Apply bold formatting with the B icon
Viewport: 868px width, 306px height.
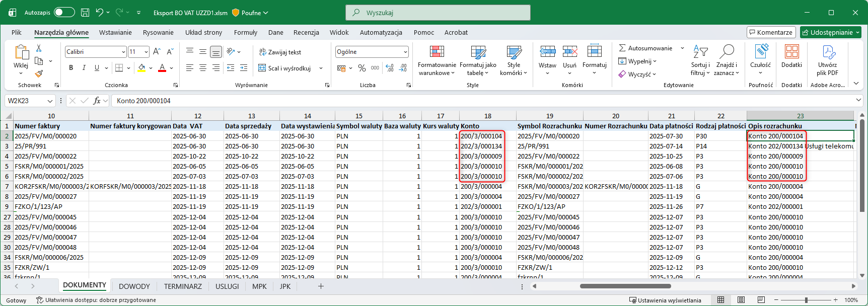point(71,68)
